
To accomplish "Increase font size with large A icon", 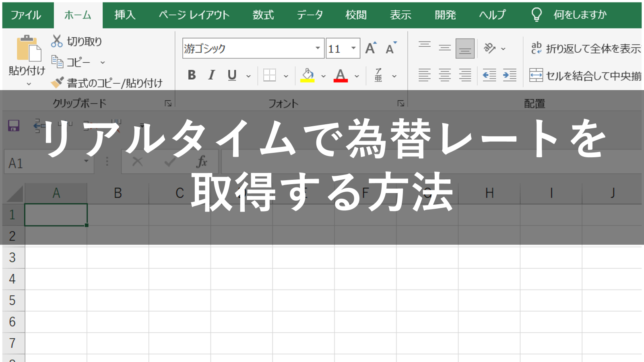I will click(x=371, y=48).
